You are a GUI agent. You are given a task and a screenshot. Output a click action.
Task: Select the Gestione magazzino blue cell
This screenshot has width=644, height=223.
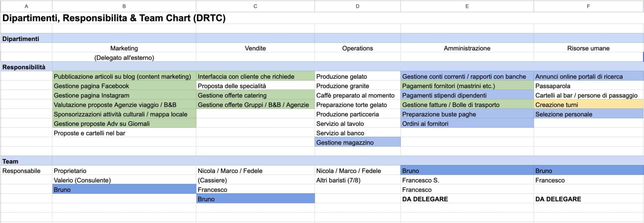pos(358,142)
